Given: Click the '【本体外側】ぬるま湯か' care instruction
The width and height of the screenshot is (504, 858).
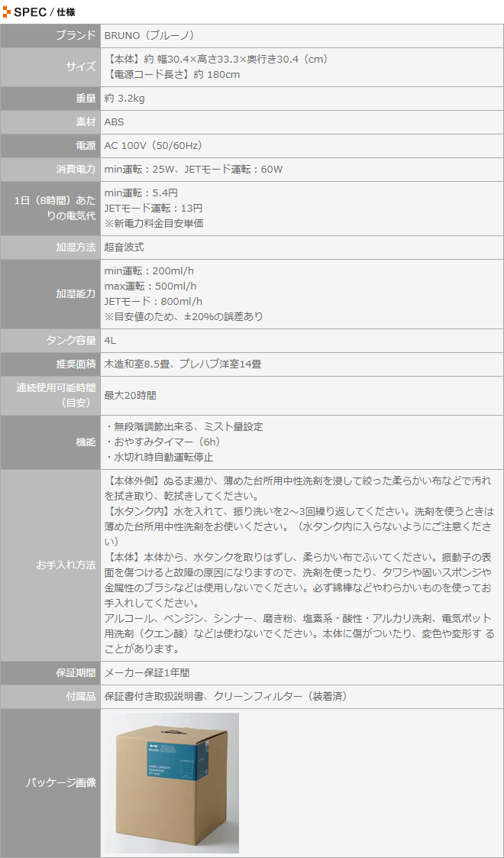Looking at the screenshot, I should [x=299, y=488].
